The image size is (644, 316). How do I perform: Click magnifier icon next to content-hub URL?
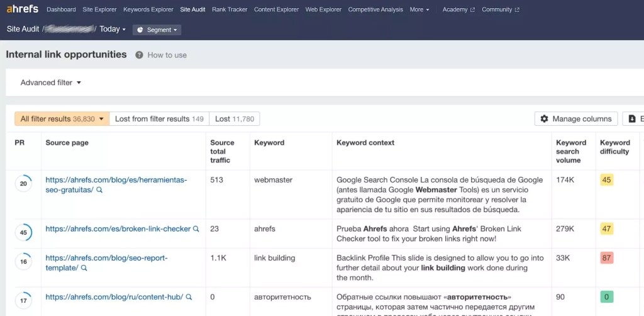[x=189, y=296]
